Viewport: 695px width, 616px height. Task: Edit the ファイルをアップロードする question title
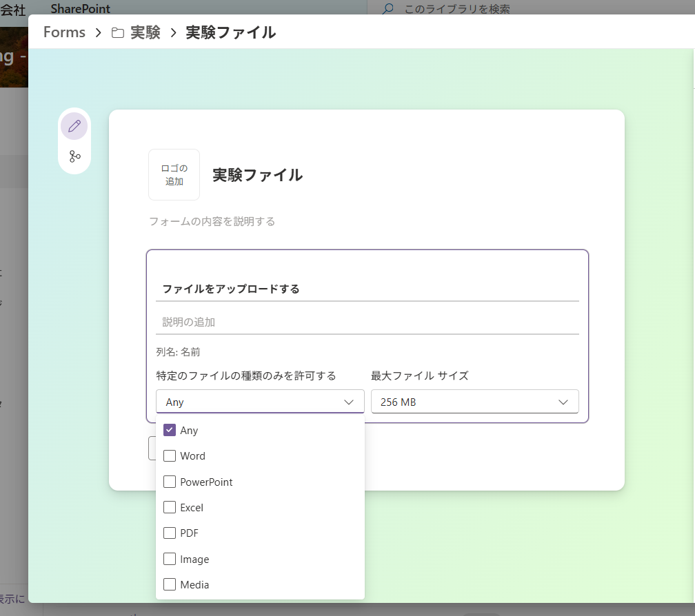tap(367, 289)
